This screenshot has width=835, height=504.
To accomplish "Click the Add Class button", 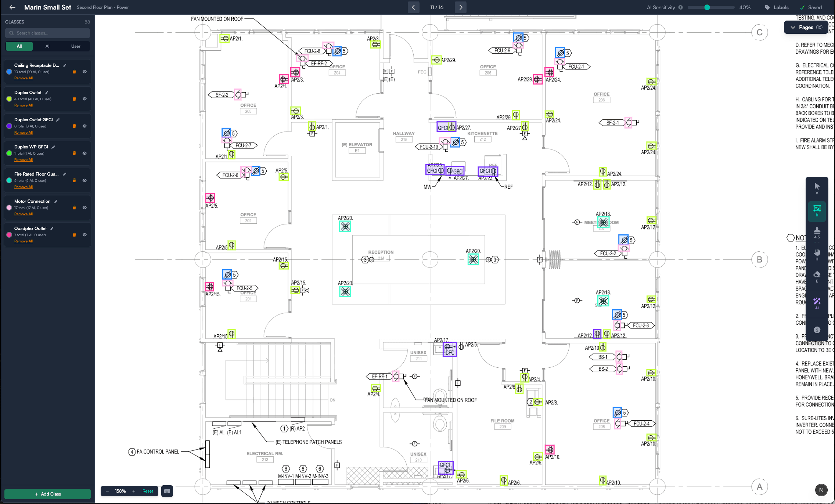I will click(47, 494).
